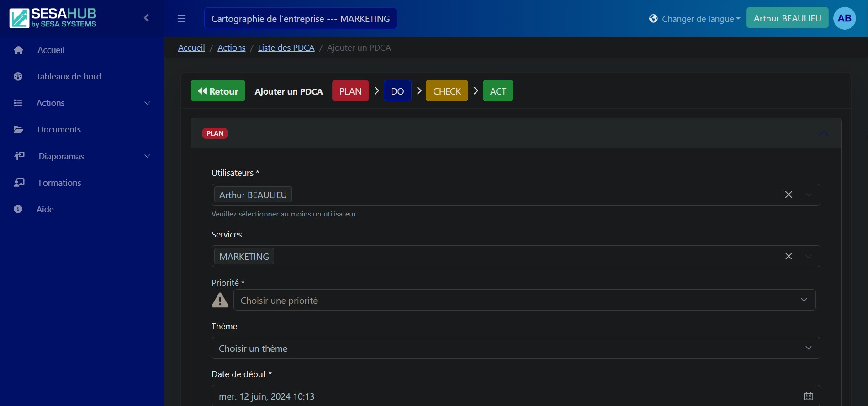868x406 pixels.
Task: Jump to the CHECK step
Action: pyautogui.click(x=446, y=91)
